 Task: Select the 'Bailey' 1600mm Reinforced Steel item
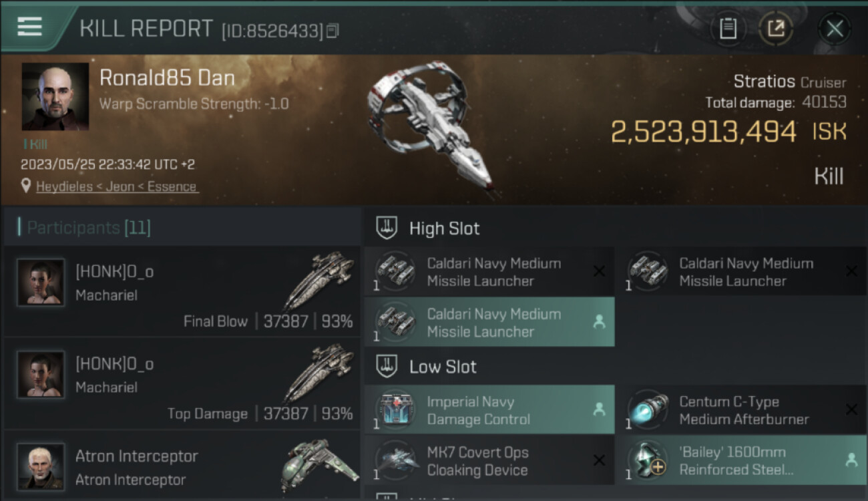click(x=740, y=461)
